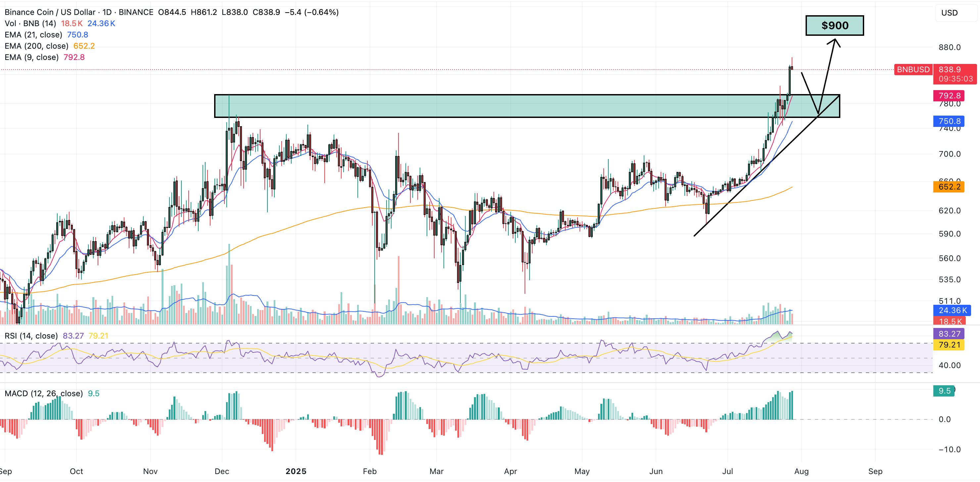This screenshot has width=980, height=482.
Task: Click the EMA 200 value 652.2 in legend
Action: click(x=84, y=46)
